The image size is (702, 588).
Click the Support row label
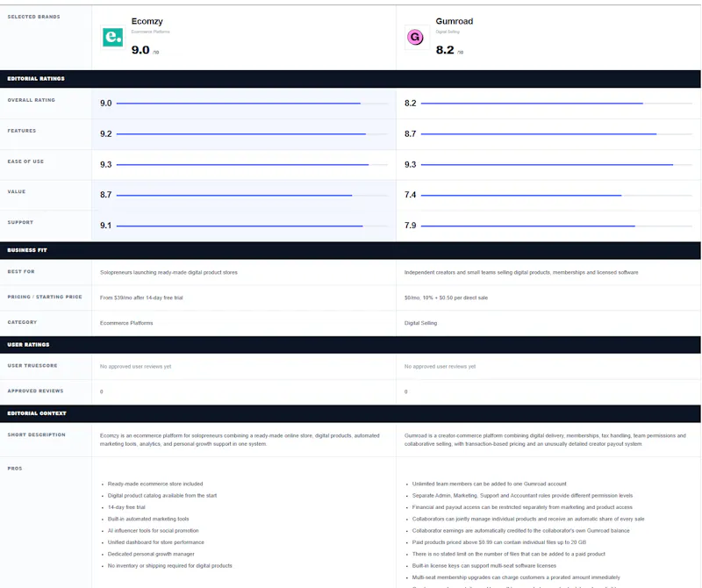20,222
